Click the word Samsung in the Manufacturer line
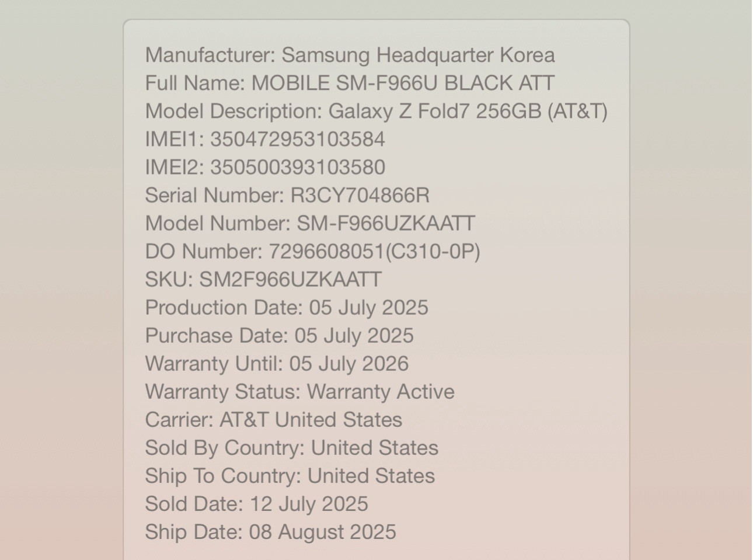Image resolution: width=753 pixels, height=560 pixels. (326, 55)
